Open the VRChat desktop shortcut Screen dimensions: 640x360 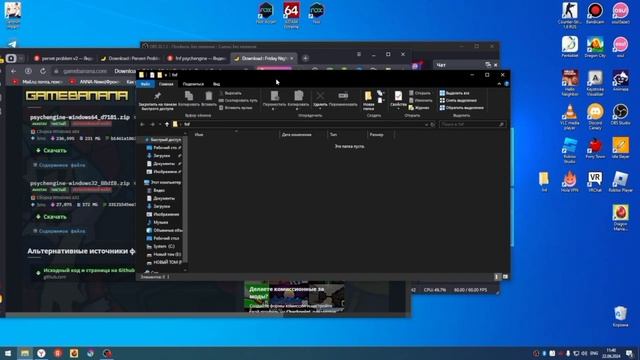(x=595, y=182)
